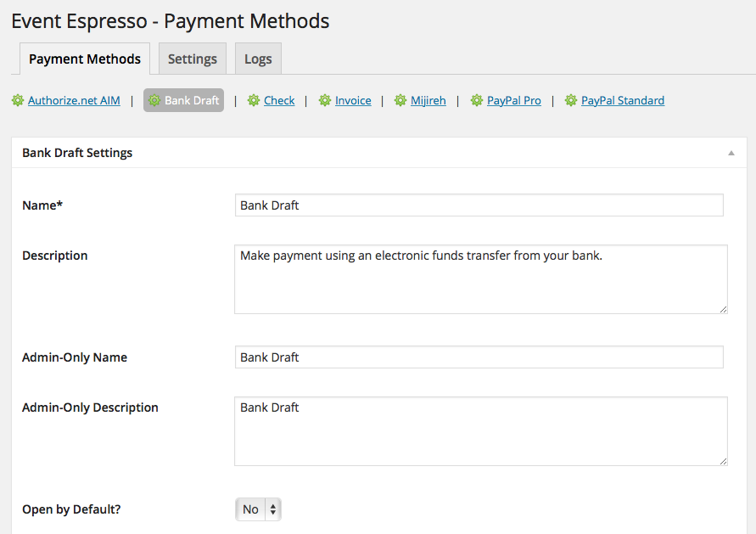The height and width of the screenshot is (534, 756).
Task: Click the gear icon beside Check
Action: (x=254, y=100)
